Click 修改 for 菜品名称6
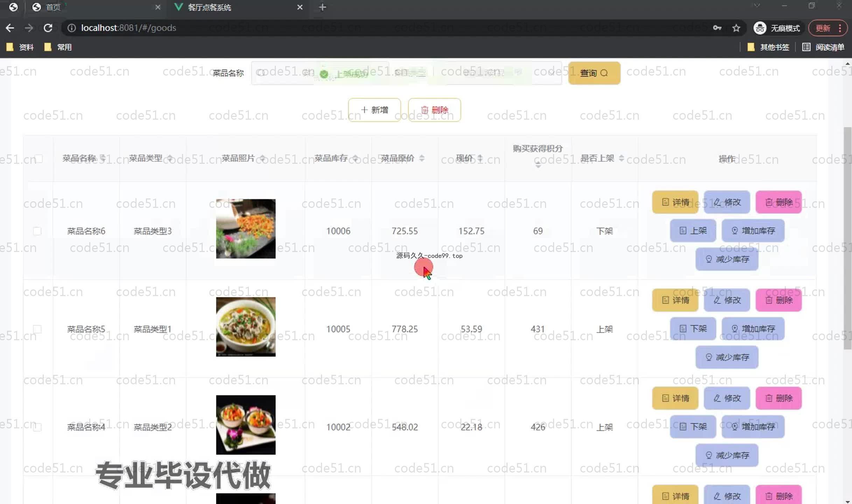The image size is (852, 504). click(x=727, y=202)
